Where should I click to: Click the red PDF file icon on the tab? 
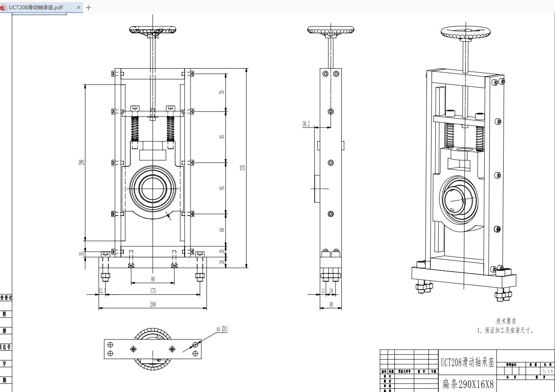[x=3, y=8]
